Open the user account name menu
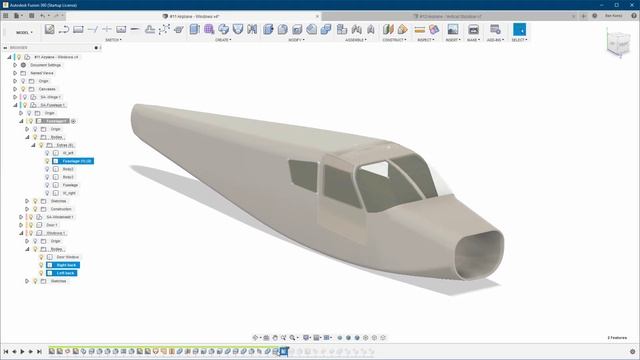The height and width of the screenshot is (360, 640). (x=613, y=16)
